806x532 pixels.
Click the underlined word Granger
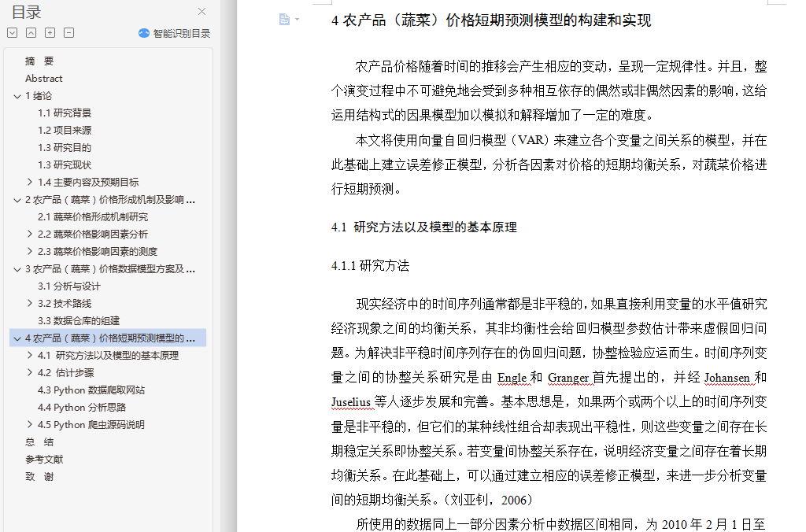click(x=568, y=378)
